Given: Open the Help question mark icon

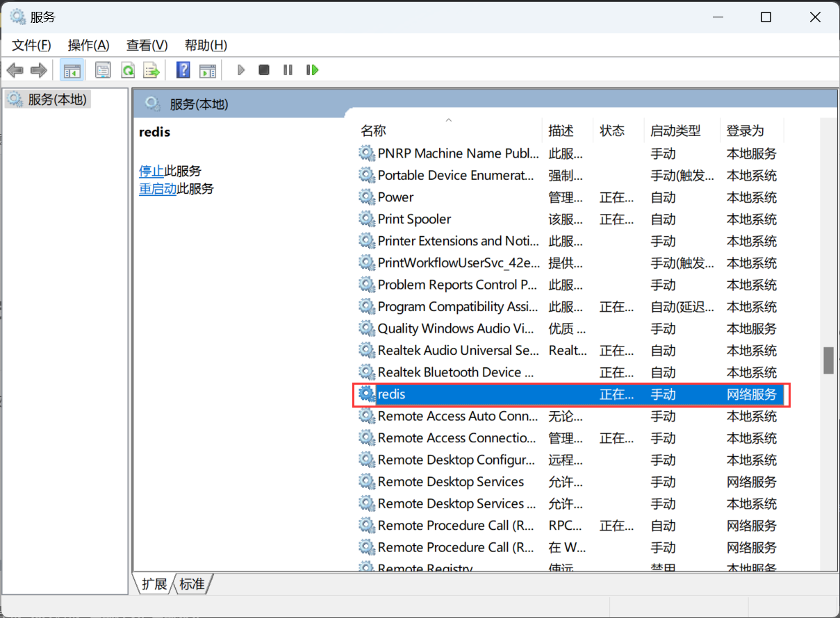Looking at the screenshot, I should pyautogui.click(x=183, y=70).
